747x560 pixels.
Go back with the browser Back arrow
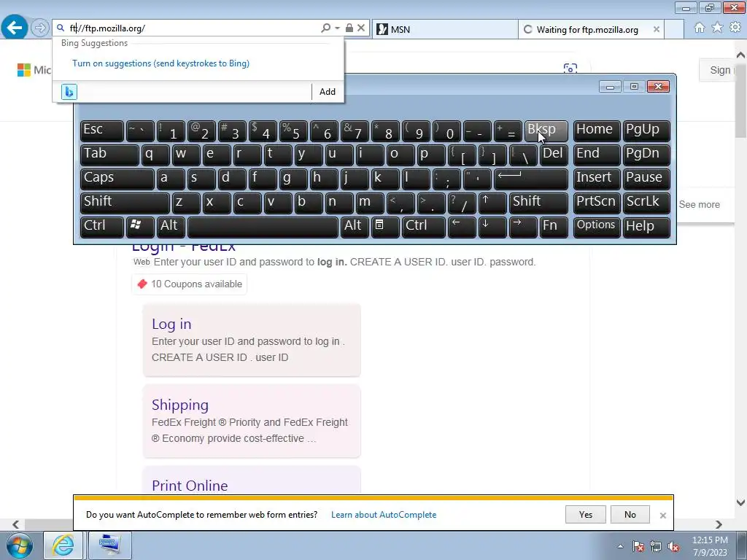15,28
